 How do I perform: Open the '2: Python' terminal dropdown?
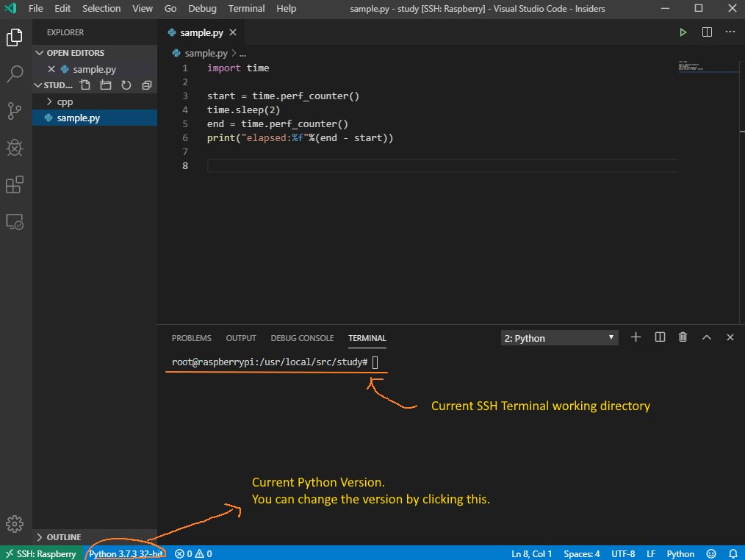559,338
